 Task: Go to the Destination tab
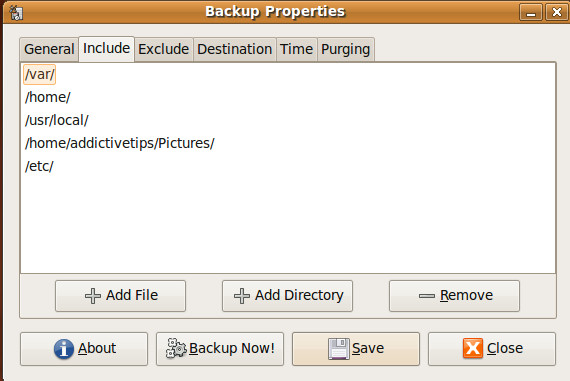[x=234, y=49]
